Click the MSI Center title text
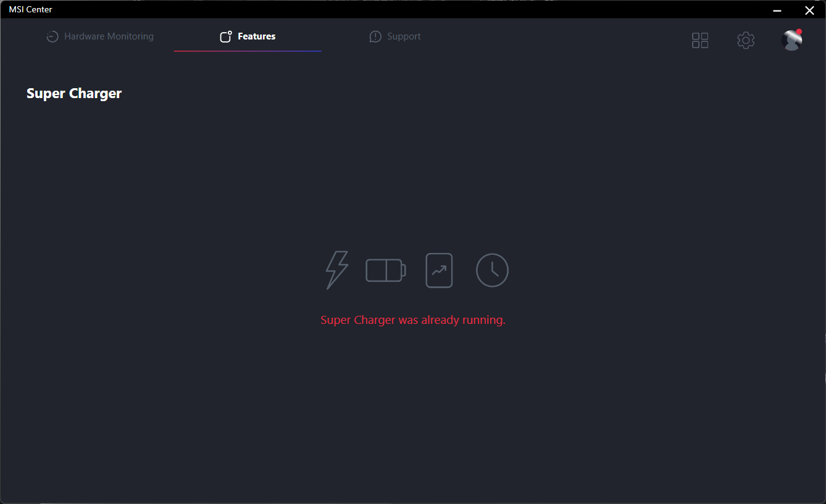826x504 pixels. click(31, 9)
